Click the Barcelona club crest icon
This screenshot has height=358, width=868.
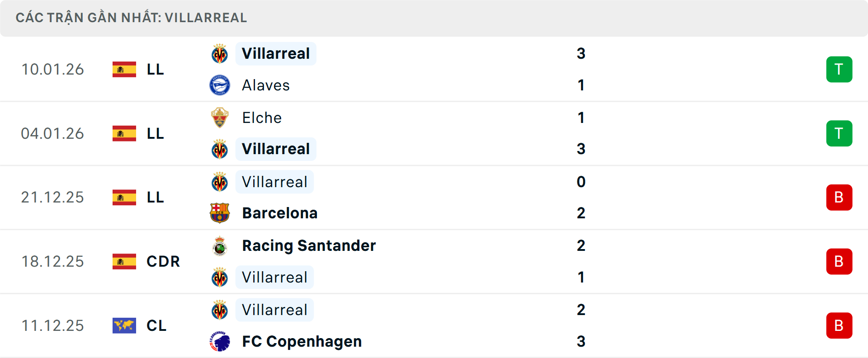coord(220,213)
